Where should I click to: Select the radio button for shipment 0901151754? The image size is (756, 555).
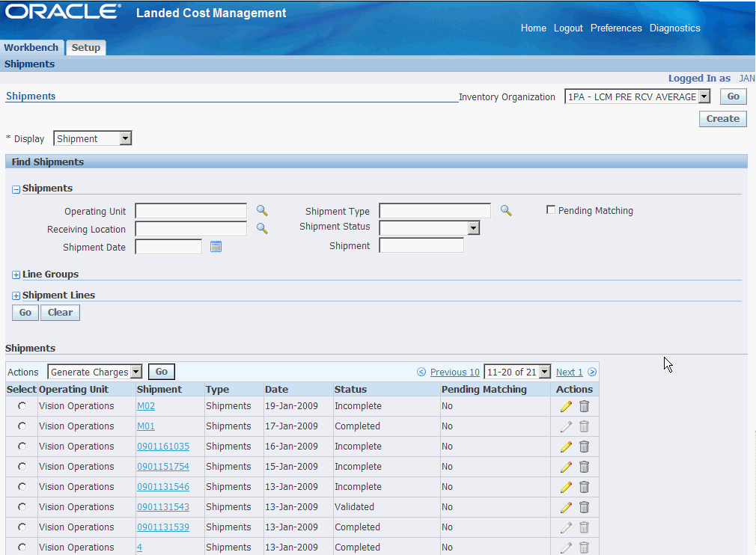pos(22,467)
